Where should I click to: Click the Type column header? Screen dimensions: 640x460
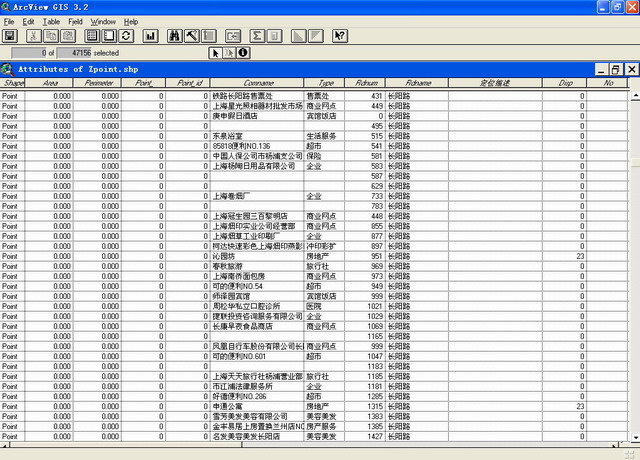(324, 83)
